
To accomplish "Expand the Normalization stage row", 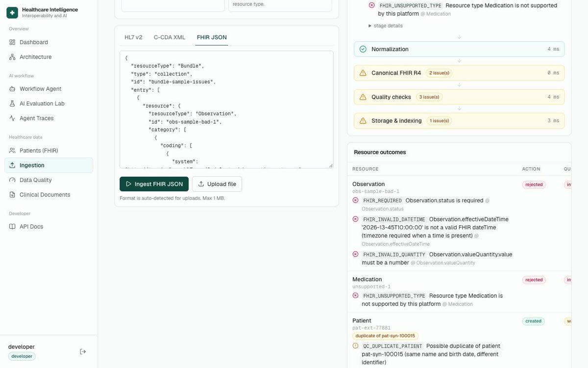I will (x=459, y=49).
